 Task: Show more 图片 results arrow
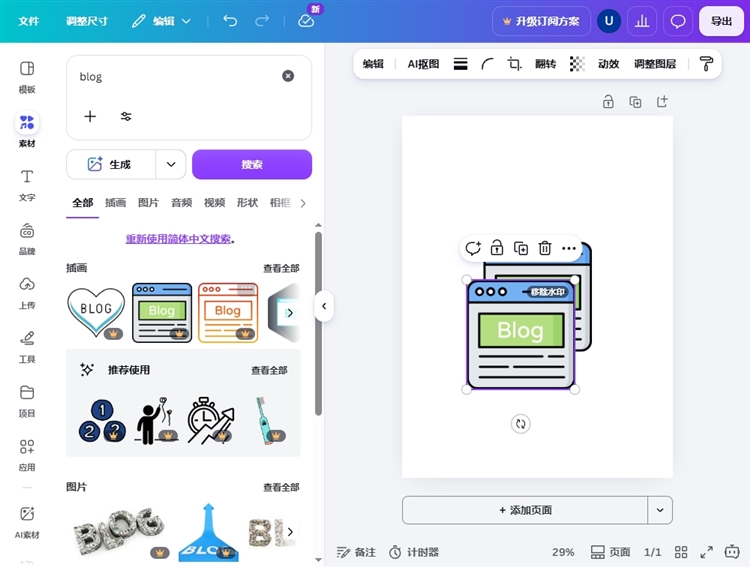coord(290,532)
